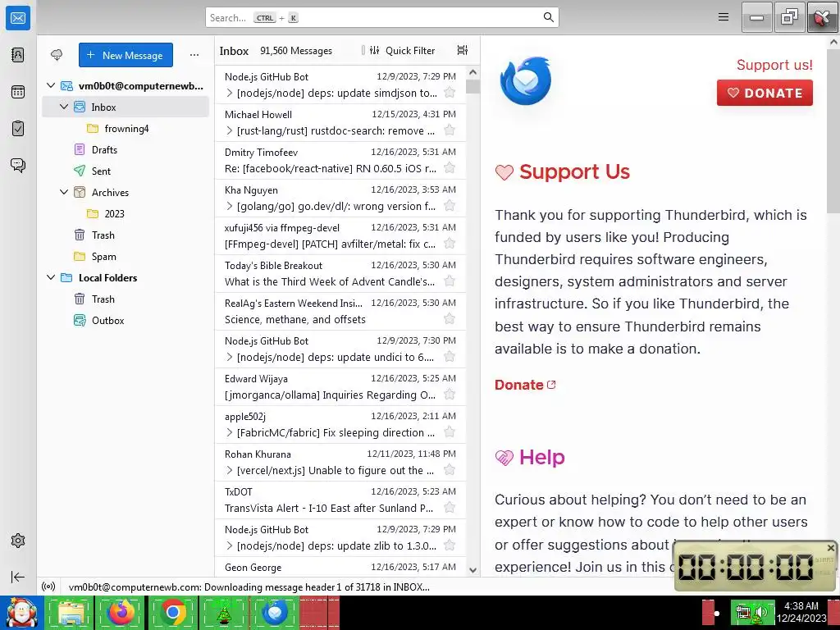Click the online status indicator icon
Viewport: 840px width, 630px height.
(x=48, y=587)
